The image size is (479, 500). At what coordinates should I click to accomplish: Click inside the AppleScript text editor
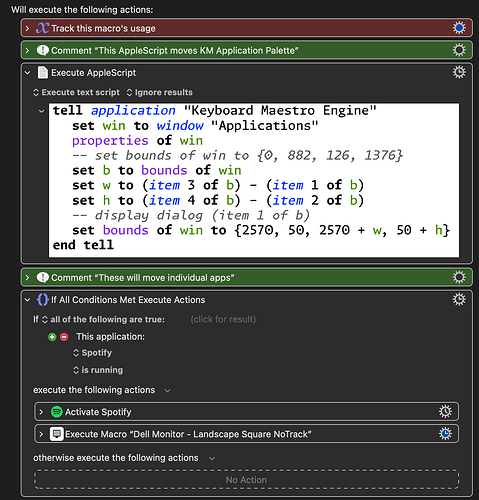[254, 180]
